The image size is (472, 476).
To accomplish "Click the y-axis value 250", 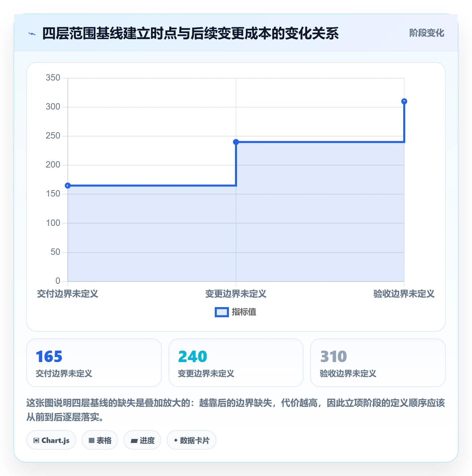I will click(53, 136).
